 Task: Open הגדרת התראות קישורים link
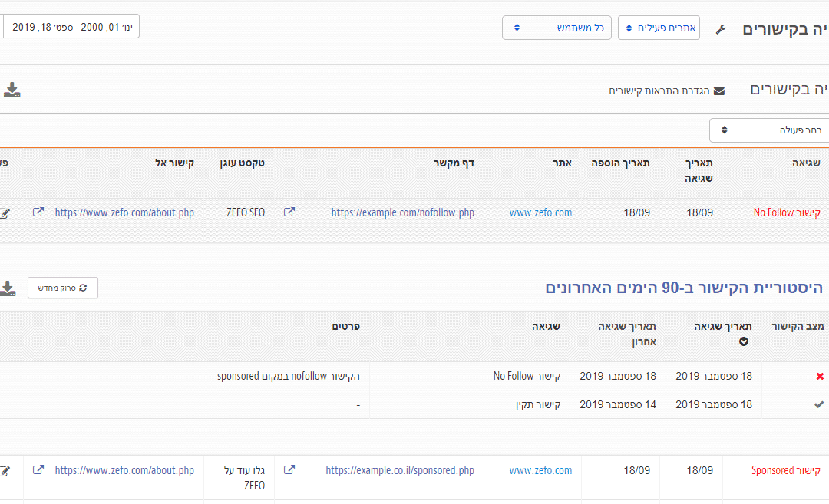click(659, 91)
